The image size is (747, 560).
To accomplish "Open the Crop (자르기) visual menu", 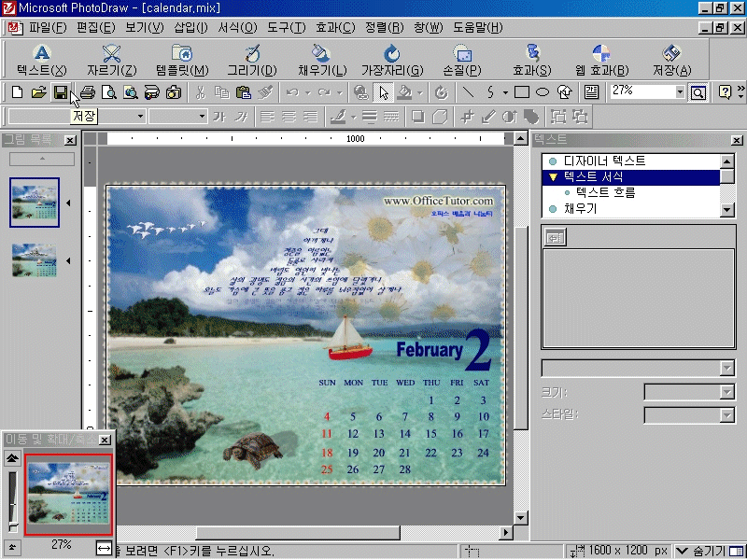I will [112, 60].
